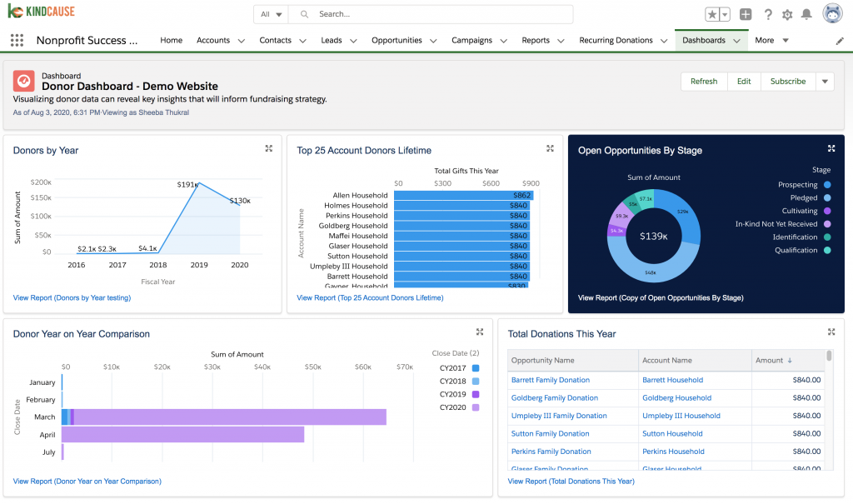853x504 pixels.
Task: Expand the Open Opportunities By Stage widget
Action: 831,148
